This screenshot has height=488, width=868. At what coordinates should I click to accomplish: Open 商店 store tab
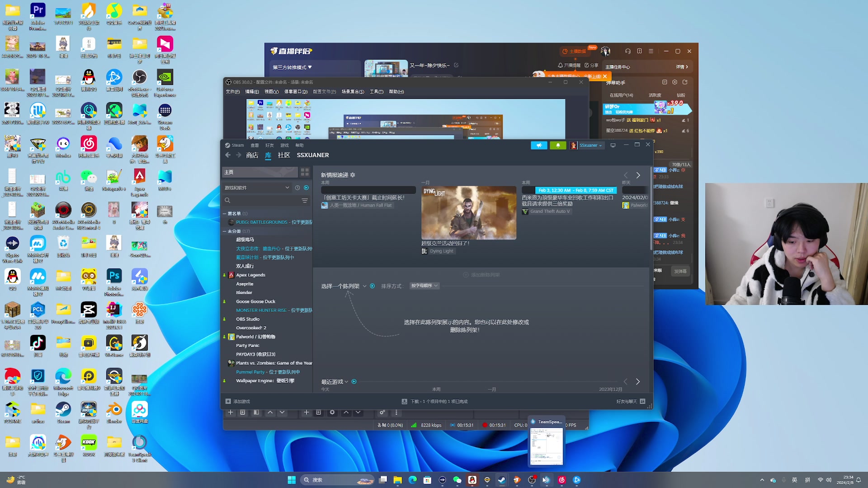click(x=252, y=155)
